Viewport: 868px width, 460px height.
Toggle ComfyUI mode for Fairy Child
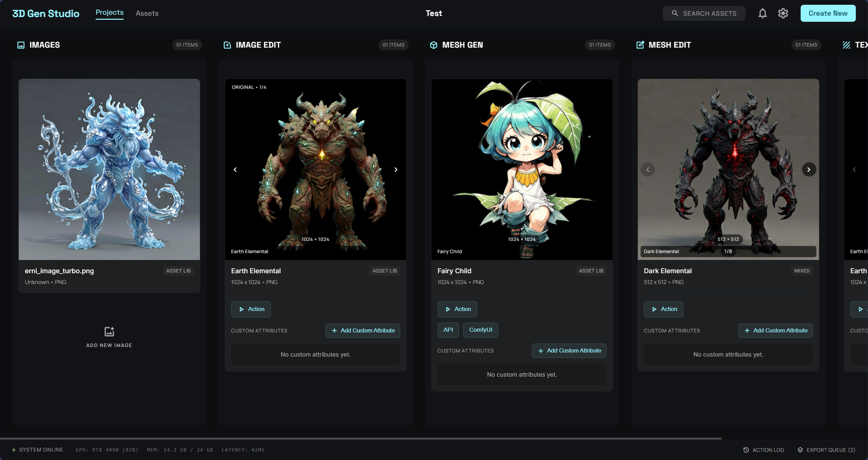(x=480, y=330)
